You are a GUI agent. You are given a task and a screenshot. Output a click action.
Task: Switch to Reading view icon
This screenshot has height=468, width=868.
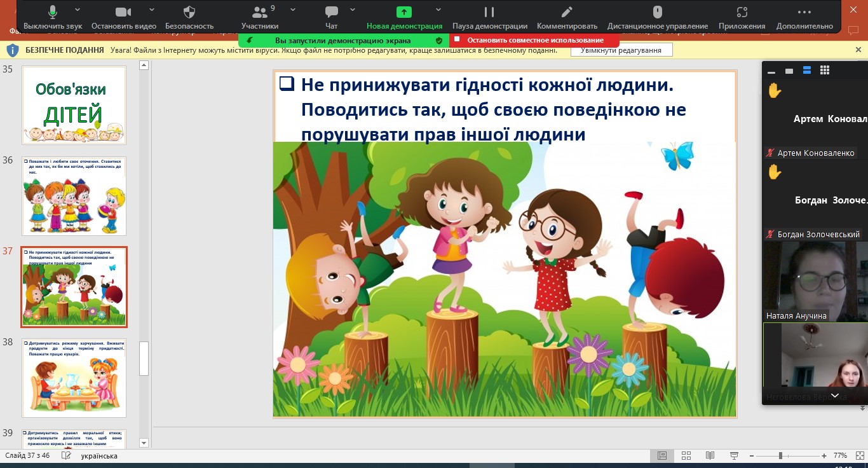point(710,455)
